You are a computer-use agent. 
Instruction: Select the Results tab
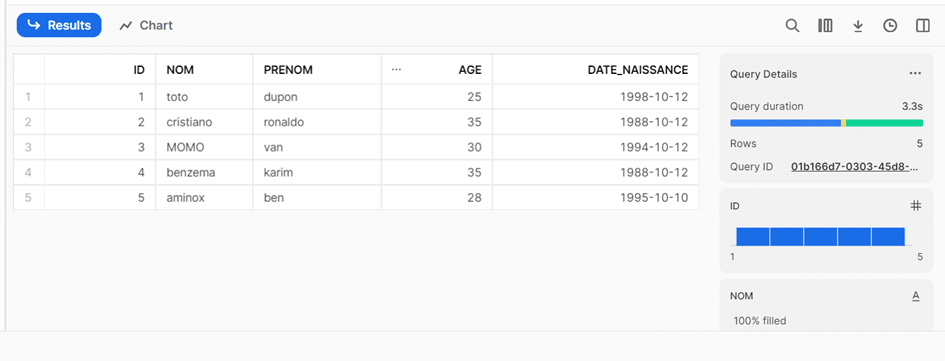coord(59,25)
